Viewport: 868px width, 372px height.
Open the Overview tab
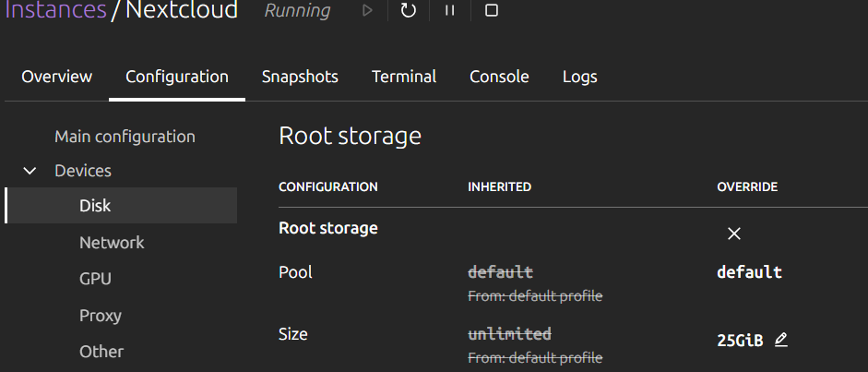click(x=57, y=77)
